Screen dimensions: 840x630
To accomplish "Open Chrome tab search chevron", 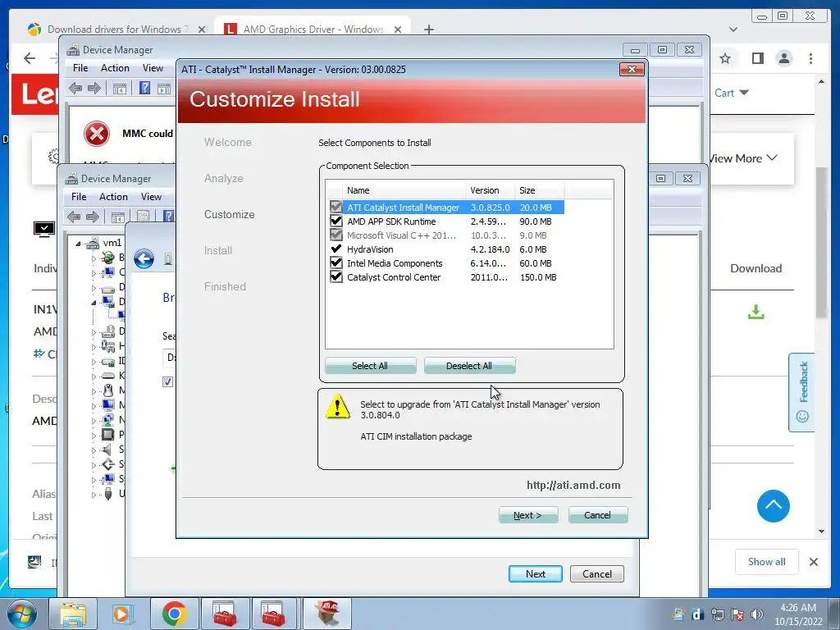I will click(733, 30).
